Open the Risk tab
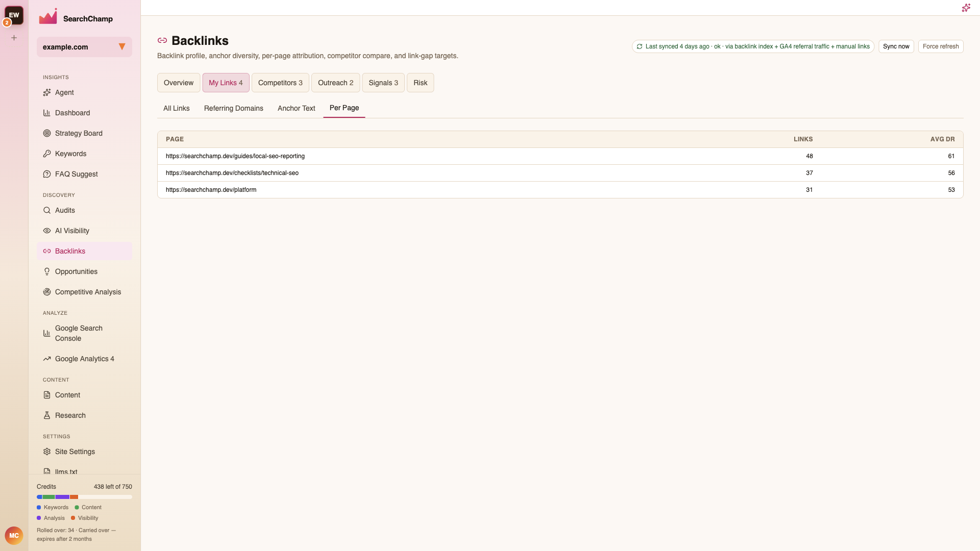Viewport: 980px width, 551px height. click(x=421, y=83)
